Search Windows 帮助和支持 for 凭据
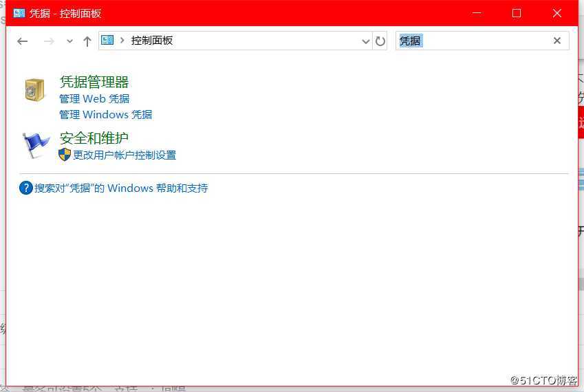Screen dimensions: 584x392 (121, 188)
